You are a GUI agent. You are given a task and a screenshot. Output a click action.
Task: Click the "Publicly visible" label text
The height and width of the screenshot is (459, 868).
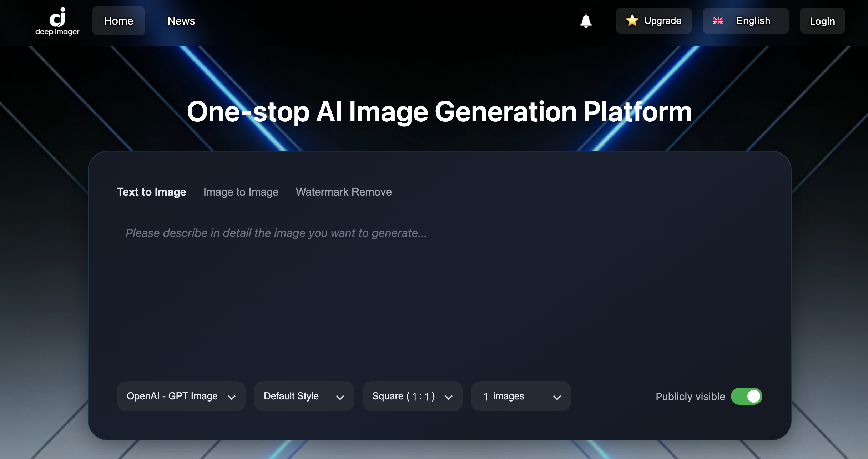pos(690,397)
